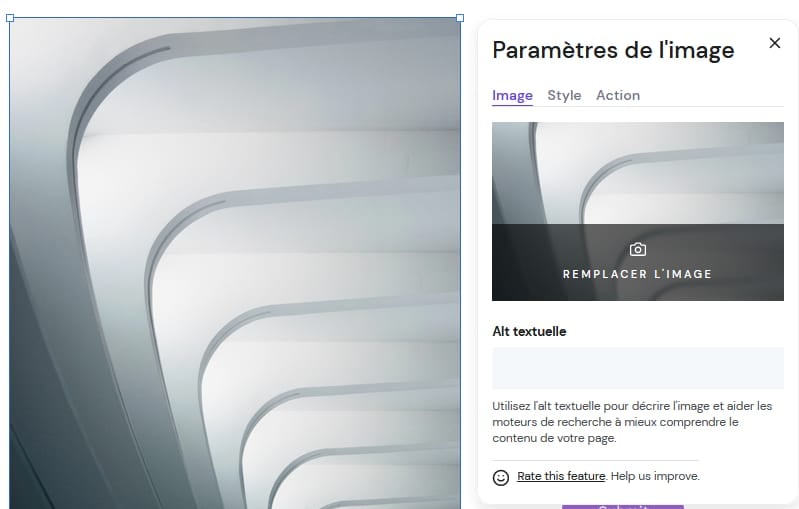Close the Paramètres de l'image panel

[x=774, y=43]
